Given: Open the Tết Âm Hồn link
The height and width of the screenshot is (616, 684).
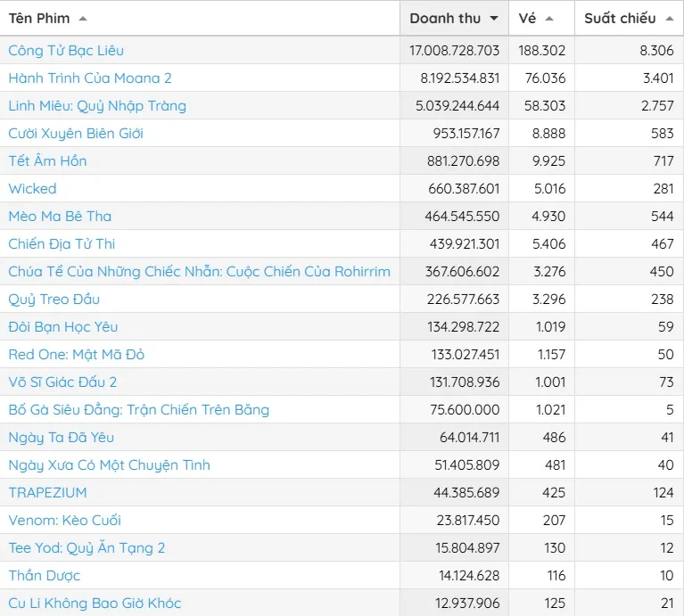Looking at the screenshot, I should pos(48,161).
